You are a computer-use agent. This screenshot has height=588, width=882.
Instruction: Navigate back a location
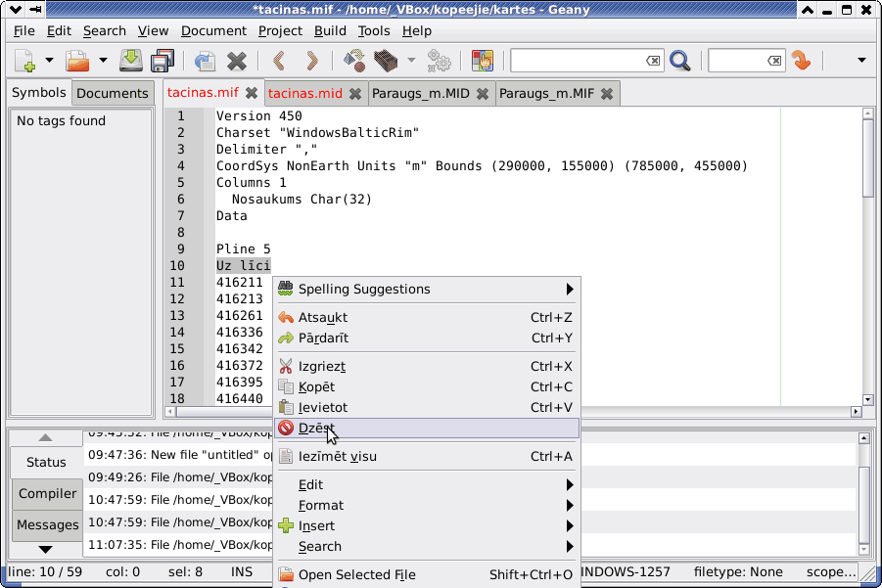click(x=279, y=60)
